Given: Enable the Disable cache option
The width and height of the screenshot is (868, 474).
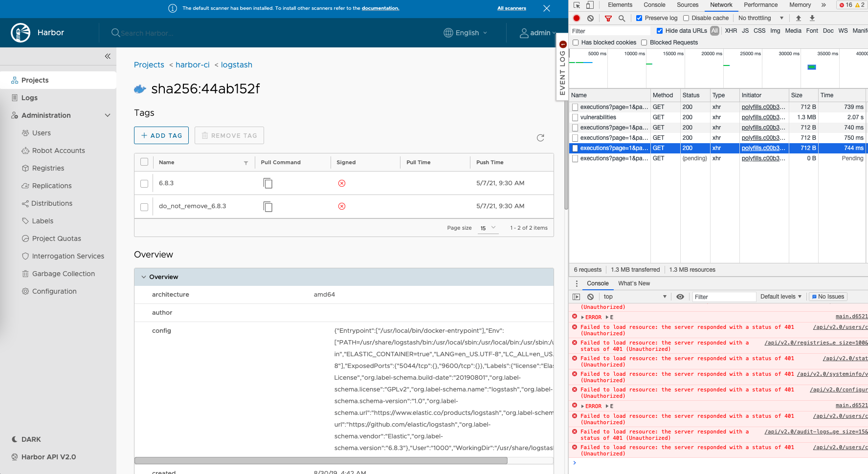Looking at the screenshot, I should tap(686, 18).
